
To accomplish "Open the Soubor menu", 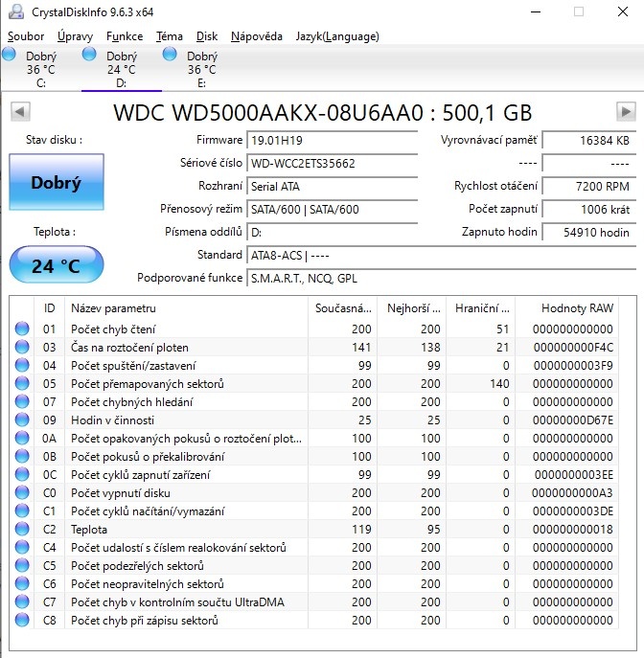I will [26, 36].
